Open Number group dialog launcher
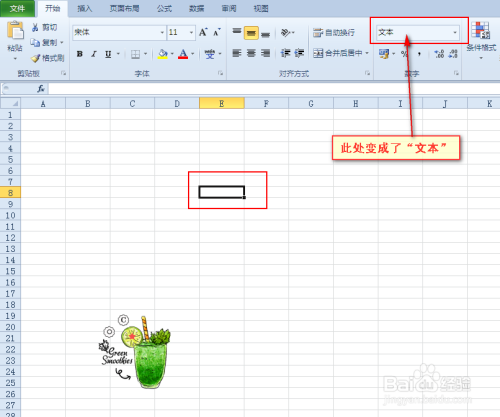Screen dimensions: 500x417 coord(456,73)
